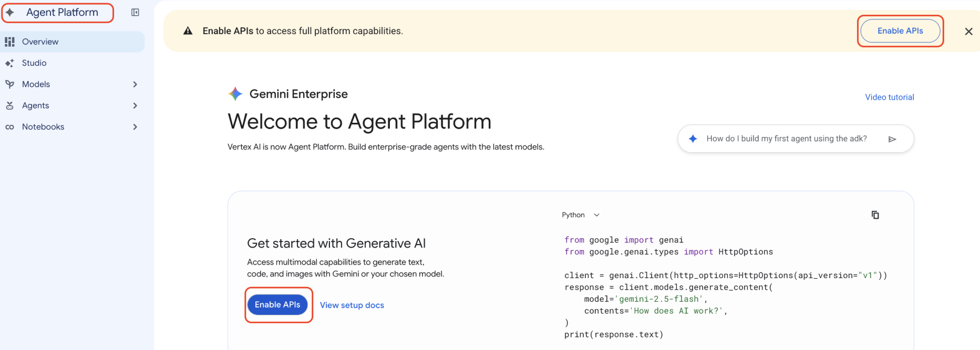Expand the Models submenu chevron
Screen dimensions: 980x350
(x=135, y=84)
